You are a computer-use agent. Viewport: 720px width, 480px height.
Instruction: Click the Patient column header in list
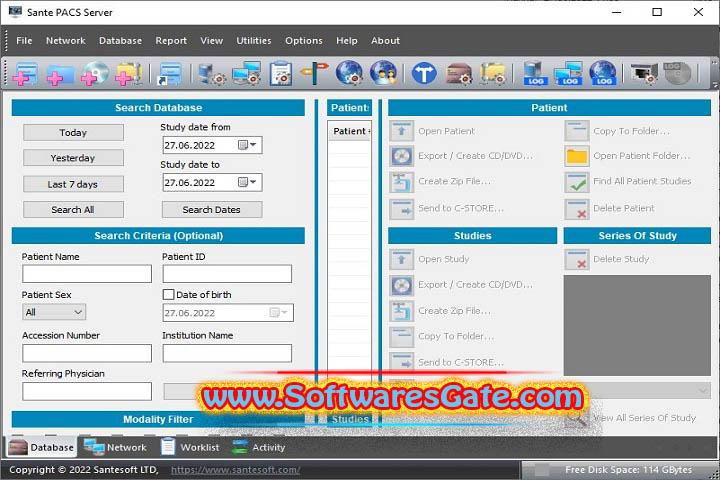click(x=349, y=131)
